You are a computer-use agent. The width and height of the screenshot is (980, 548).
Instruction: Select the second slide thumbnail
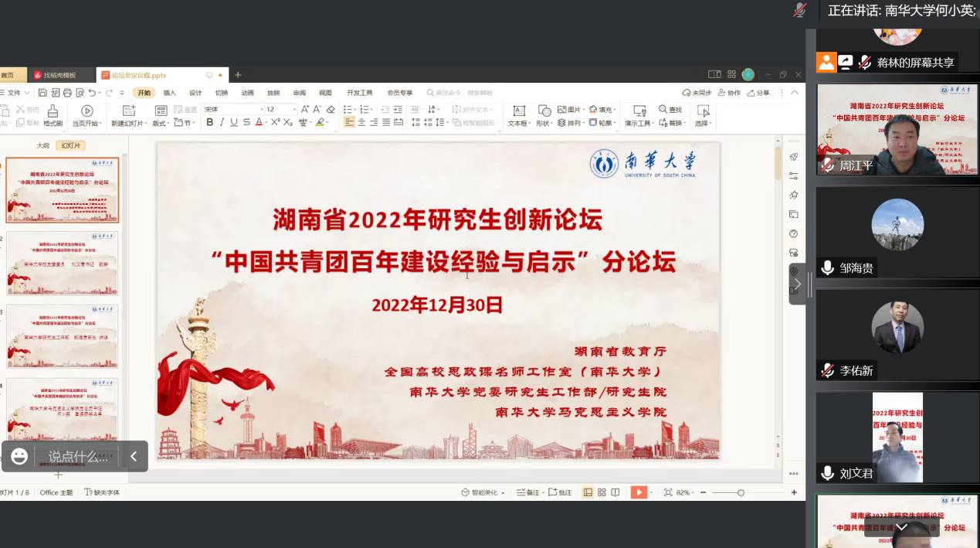click(x=63, y=264)
